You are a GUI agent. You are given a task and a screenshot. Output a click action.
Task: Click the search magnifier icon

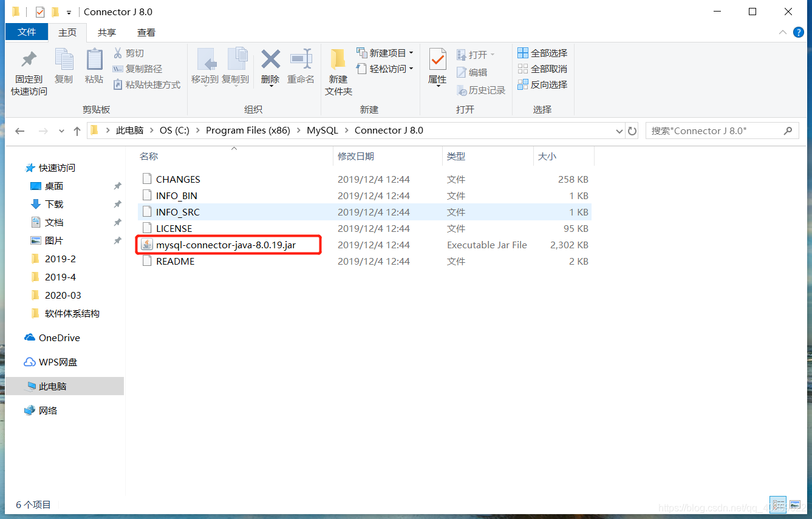(788, 131)
